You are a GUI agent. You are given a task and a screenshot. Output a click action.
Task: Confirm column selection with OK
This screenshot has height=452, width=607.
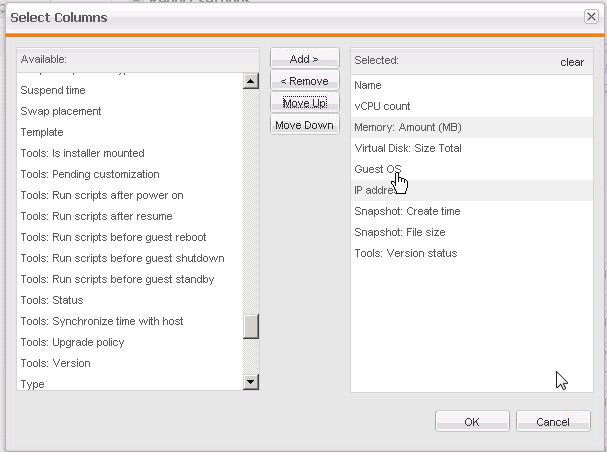point(472,422)
